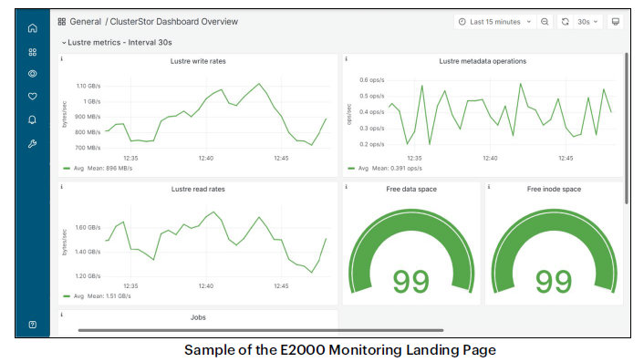This screenshot has width=644, height=362.
Task: Open the Lustre write rates panel title
Action: point(198,61)
